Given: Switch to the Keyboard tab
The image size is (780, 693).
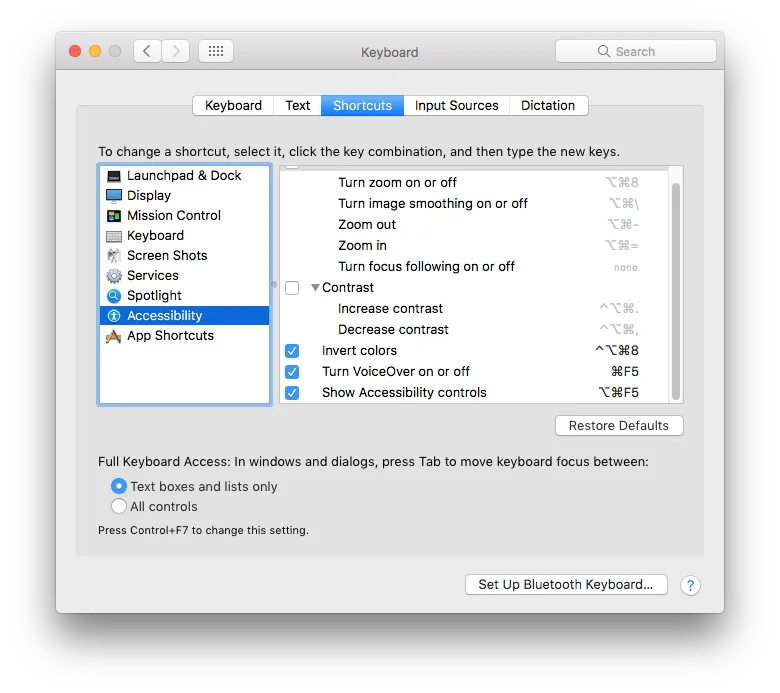Looking at the screenshot, I should [x=233, y=105].
